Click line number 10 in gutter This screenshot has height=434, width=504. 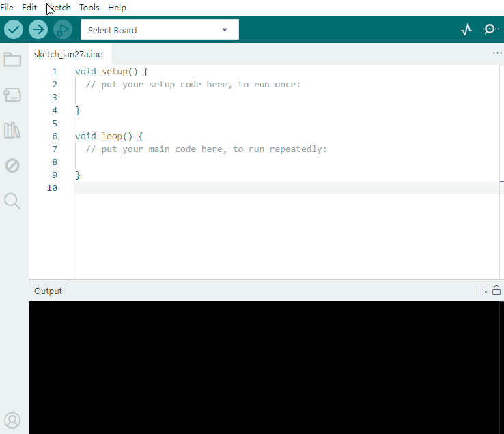pos(52,188)
